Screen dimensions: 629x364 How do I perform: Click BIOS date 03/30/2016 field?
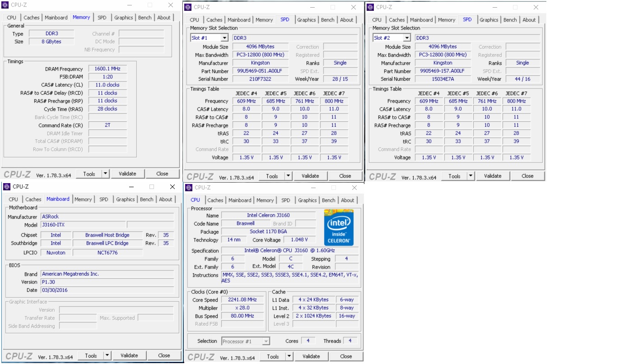pos(107,290)
